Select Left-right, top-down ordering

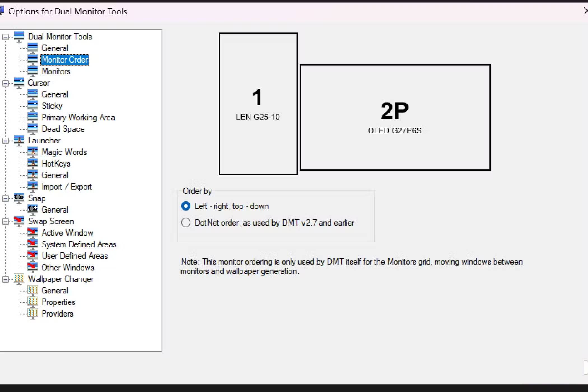186,206
